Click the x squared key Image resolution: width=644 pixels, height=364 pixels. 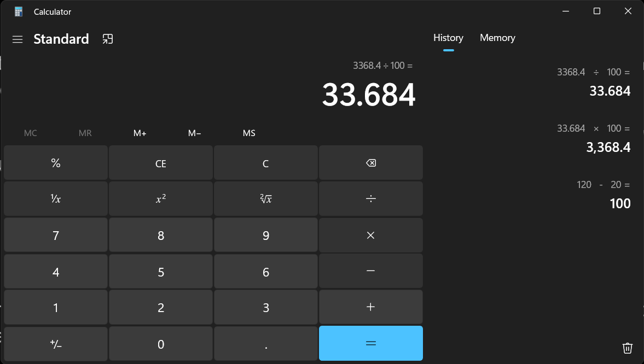160,199
